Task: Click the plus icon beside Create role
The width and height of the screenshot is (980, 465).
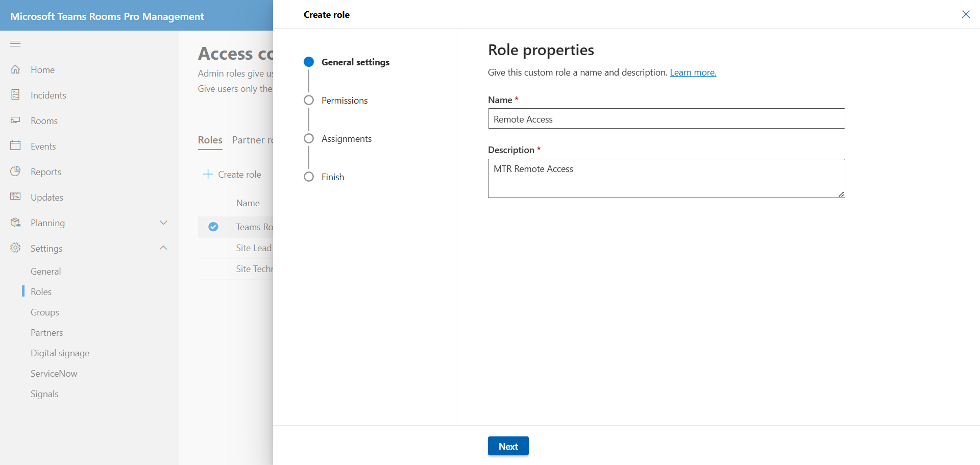Action: (208, 174)
